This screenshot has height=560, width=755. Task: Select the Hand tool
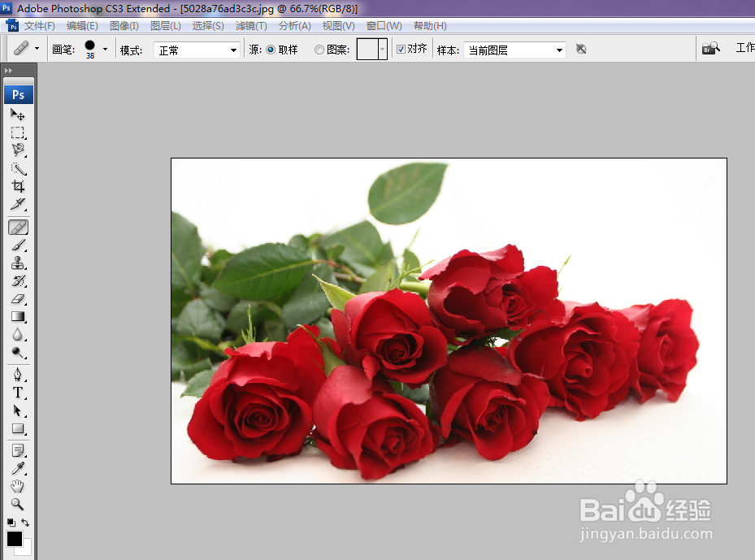18,486
